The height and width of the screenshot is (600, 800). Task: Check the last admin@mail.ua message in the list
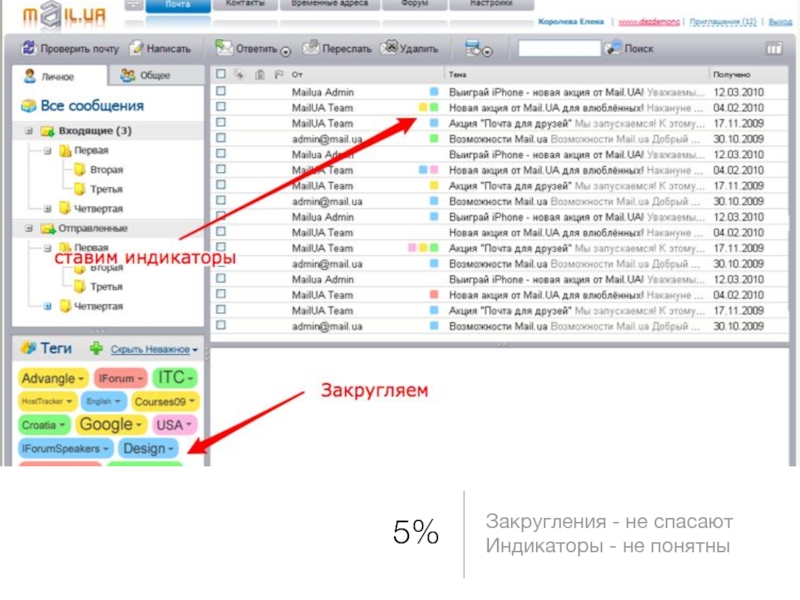tap(221, 326)
